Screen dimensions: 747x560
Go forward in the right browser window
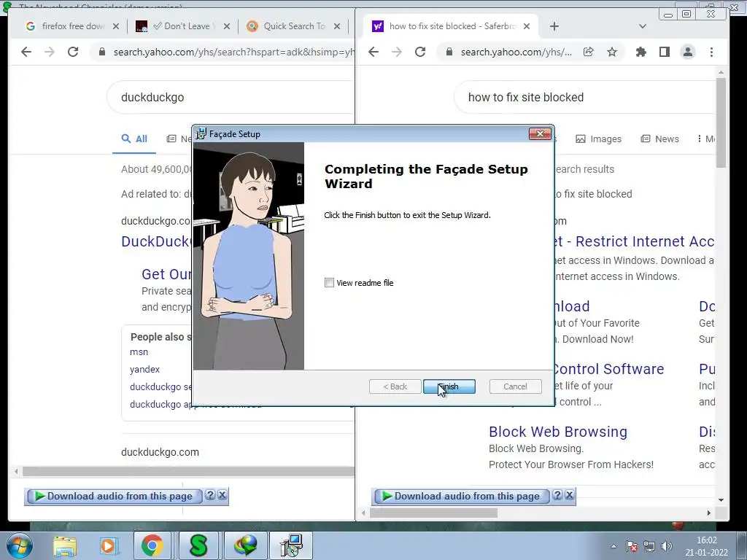[397, 52]
